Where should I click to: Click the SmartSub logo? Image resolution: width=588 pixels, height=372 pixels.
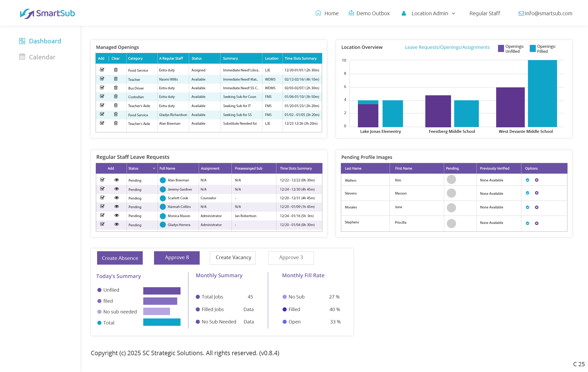tap(47, 13)
